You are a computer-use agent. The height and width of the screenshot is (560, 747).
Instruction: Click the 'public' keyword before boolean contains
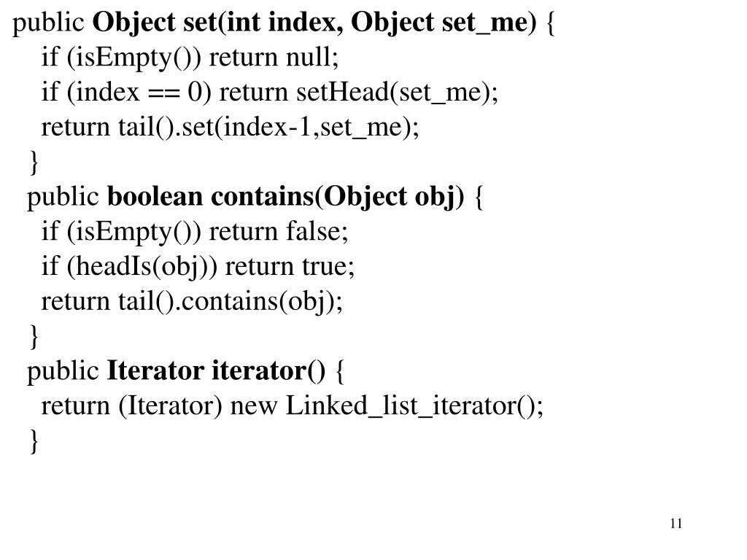(63, 198)
